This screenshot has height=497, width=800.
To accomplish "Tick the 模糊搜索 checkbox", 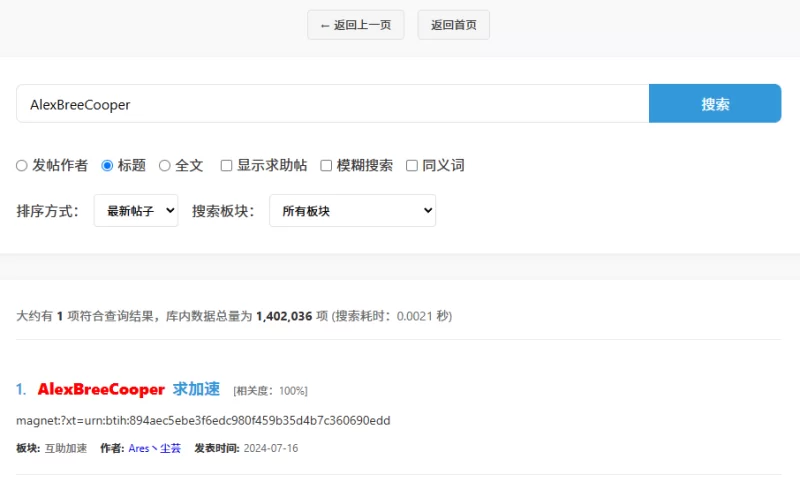I will (x=326, y=166).
